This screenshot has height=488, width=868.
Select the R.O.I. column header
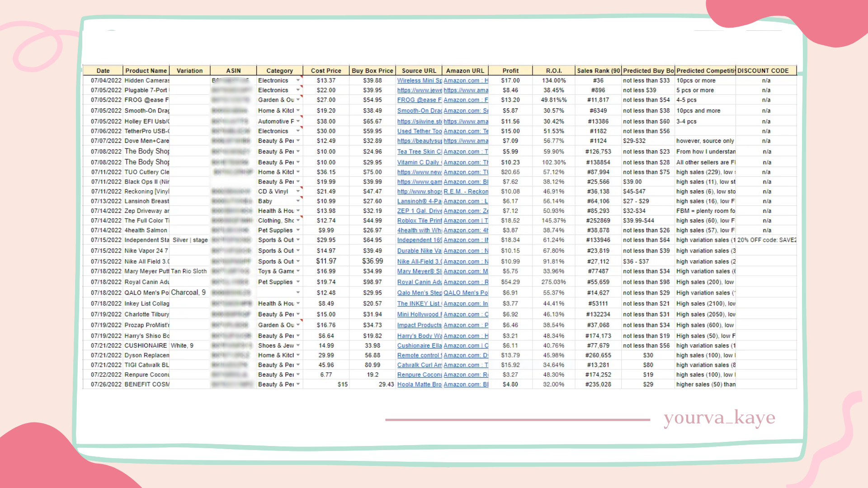554,71
